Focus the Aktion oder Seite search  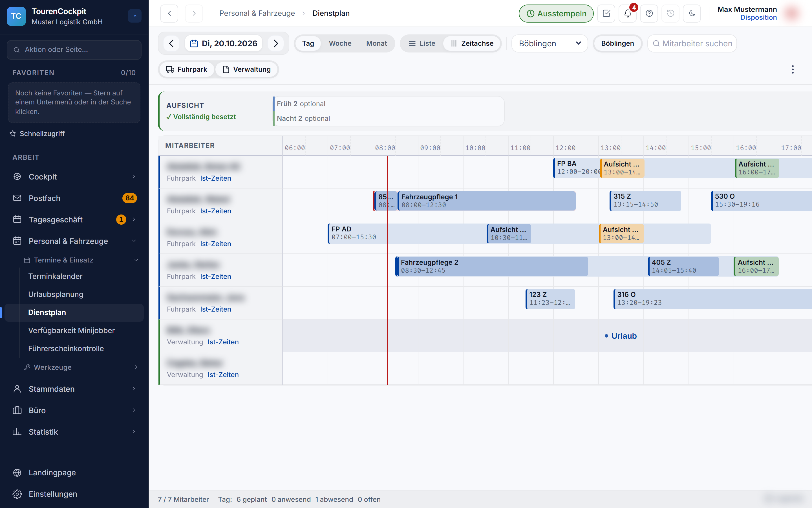pos(74,50)
